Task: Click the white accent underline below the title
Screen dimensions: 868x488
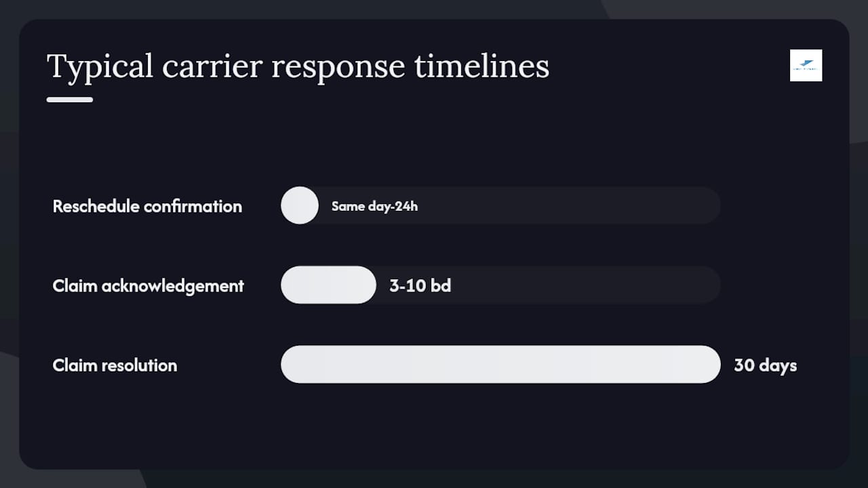Action: click(70, 100)
